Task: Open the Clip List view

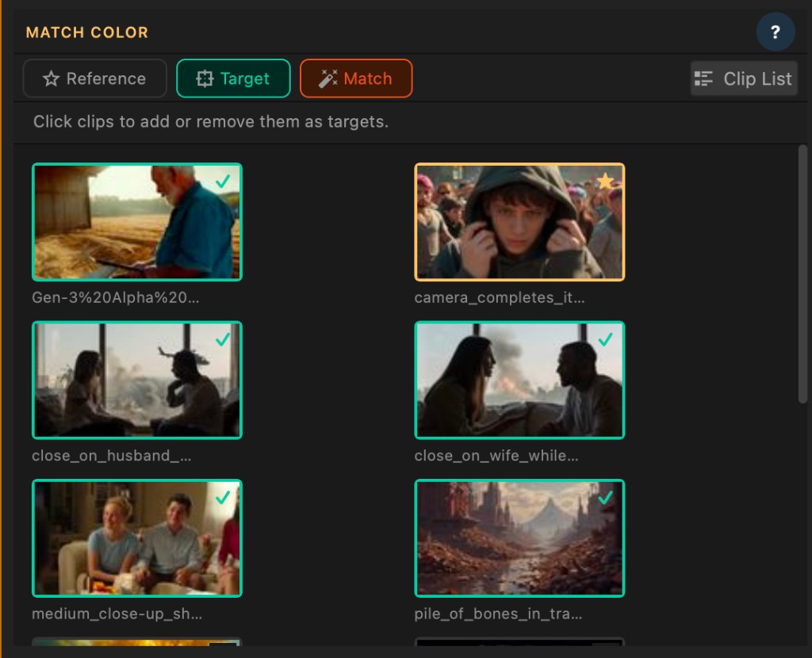Action: [744, 78]
